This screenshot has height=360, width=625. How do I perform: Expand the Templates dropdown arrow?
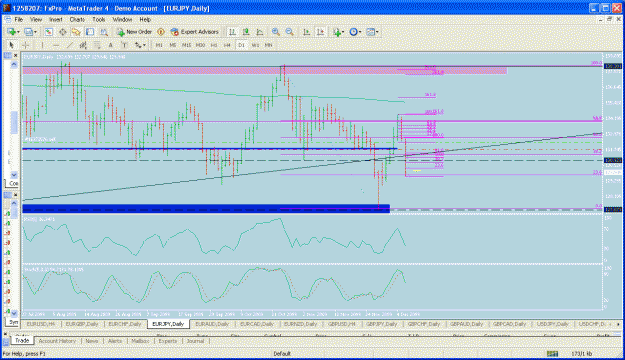[377, 32]
